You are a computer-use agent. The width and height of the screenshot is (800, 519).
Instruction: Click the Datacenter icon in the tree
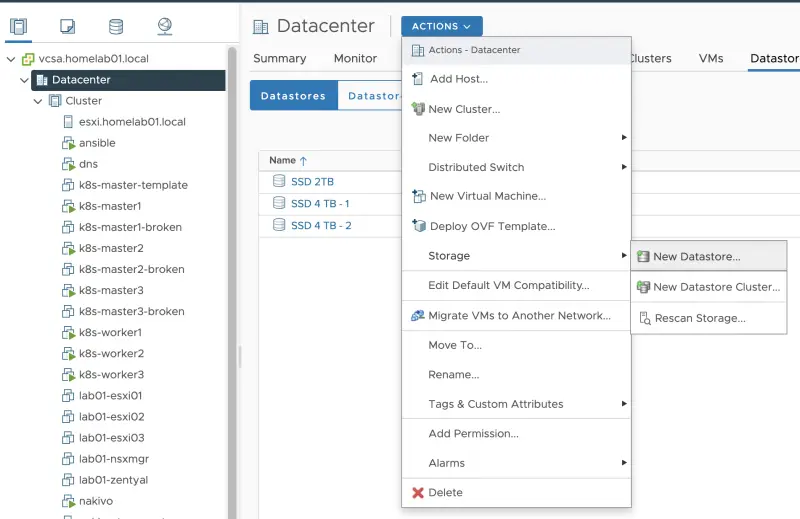pyautogui.click(x=42, y=80)
